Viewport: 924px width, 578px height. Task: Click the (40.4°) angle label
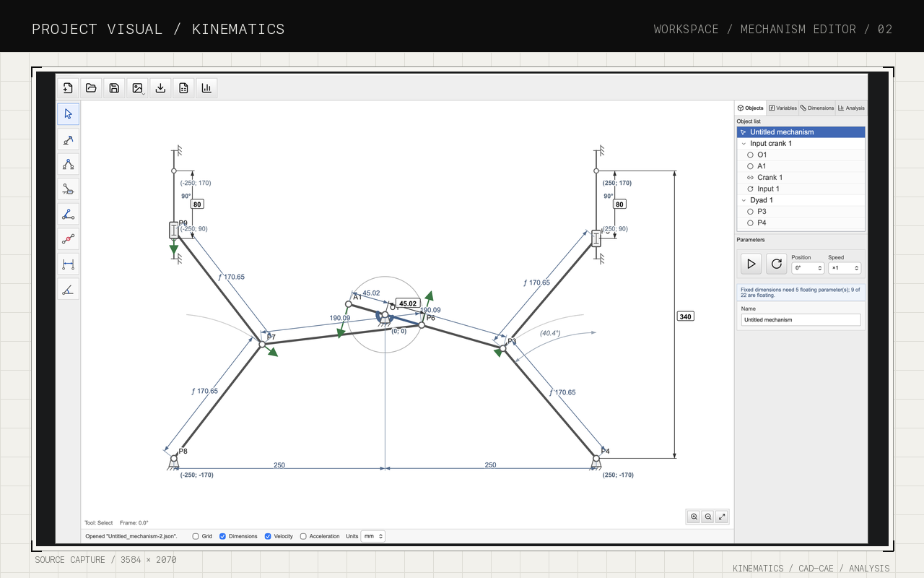[x=550, y=333]
